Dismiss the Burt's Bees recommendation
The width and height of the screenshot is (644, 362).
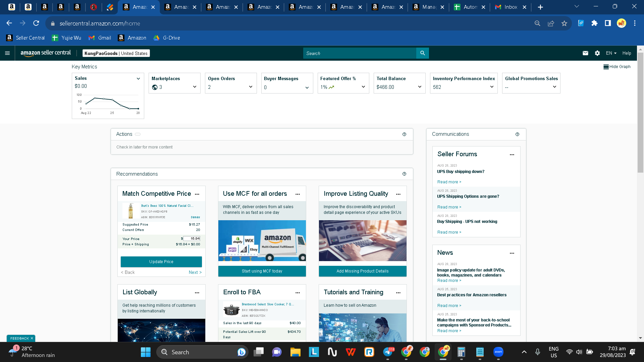pos(196,217)
